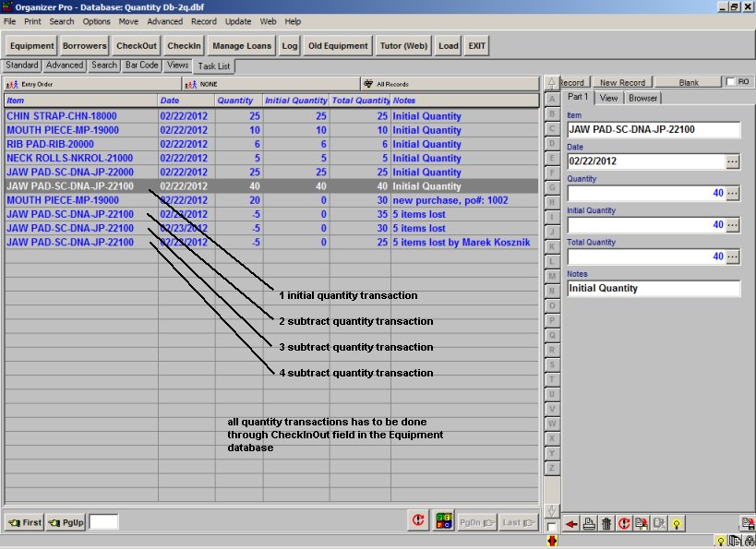Open the Date field picker button
The width and height of the screenshot is (756, 549).
tap(733, 161)
